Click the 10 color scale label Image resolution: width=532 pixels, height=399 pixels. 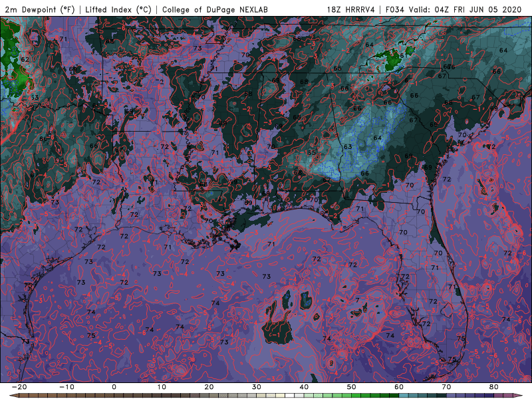[162, 387]
